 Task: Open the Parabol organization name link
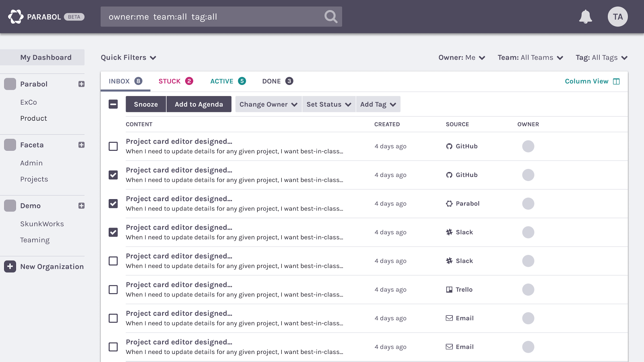click(x=34, y=84)
